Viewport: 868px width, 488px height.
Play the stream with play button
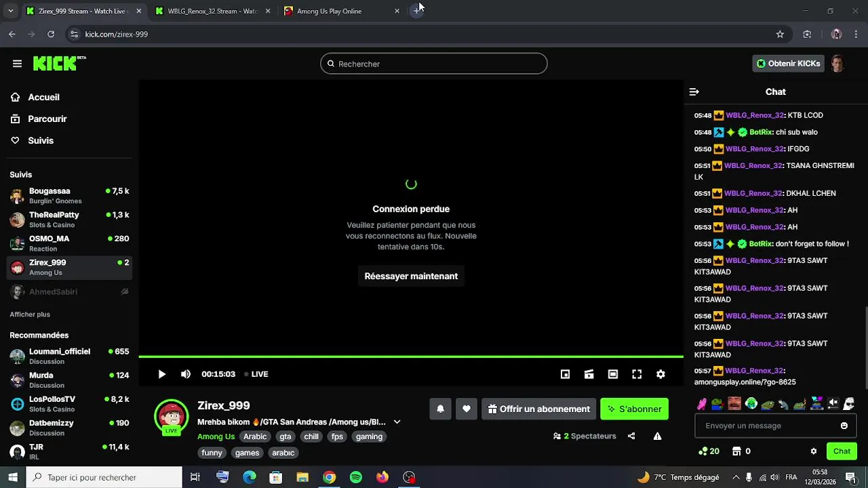coord(161,374)
